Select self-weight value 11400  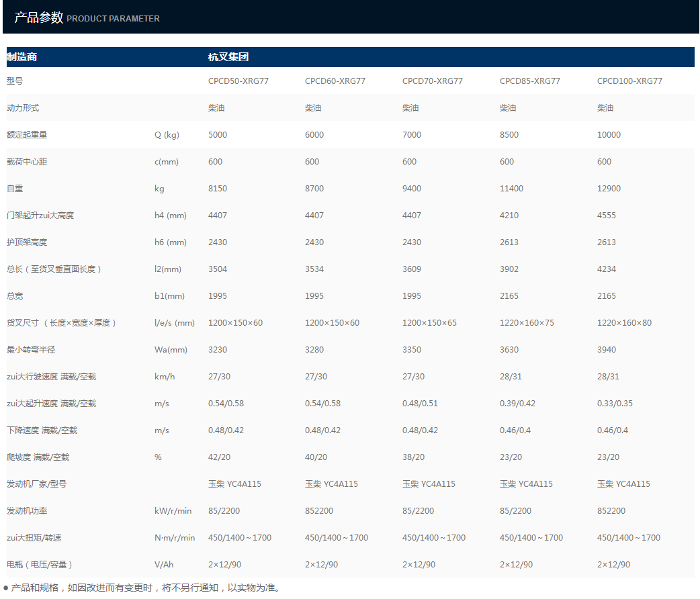pos(511,188)
